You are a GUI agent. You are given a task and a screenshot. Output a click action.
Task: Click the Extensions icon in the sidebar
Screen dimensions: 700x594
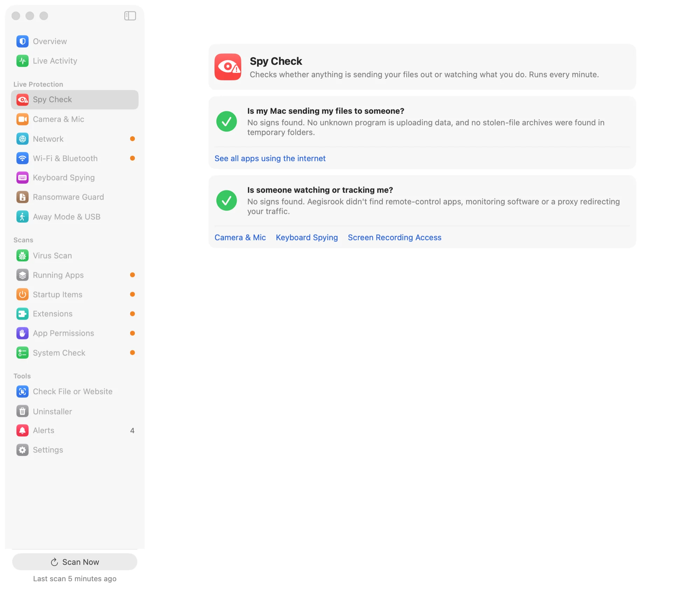(22, 314)
